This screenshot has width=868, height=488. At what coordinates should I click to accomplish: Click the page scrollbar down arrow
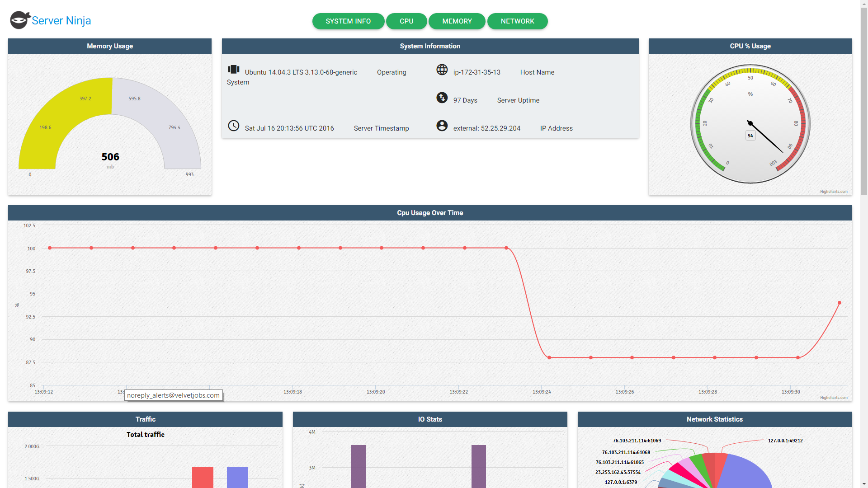pyautogui.click(x=864, y=484)
